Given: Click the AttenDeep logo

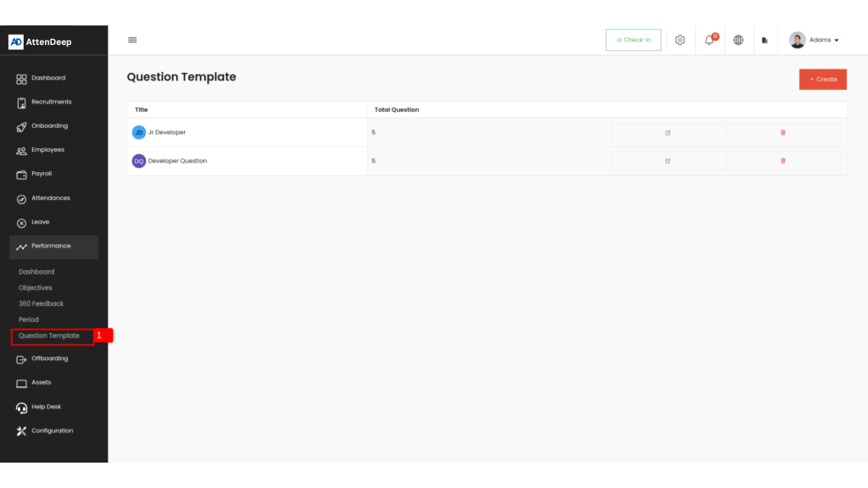Looking at the screenshot, I should click(x=41, y=42).
